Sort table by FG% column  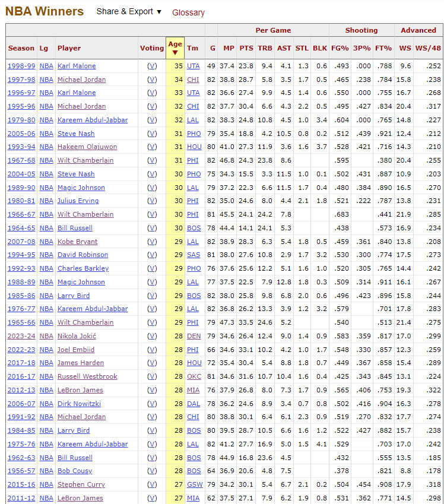click(340, 48)
